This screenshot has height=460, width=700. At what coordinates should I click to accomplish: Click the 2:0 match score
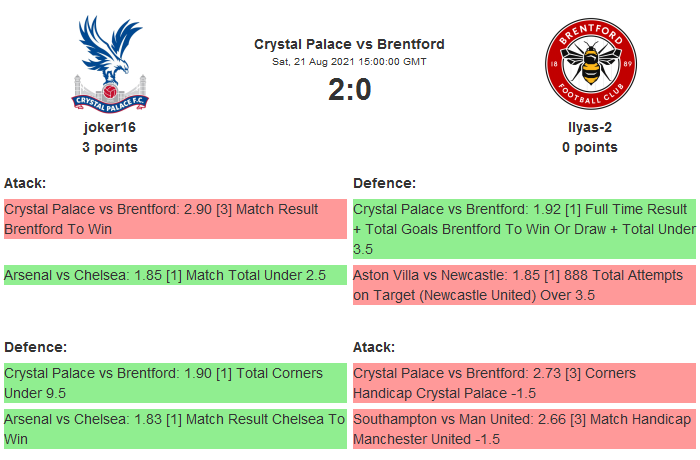coord(349,90)
